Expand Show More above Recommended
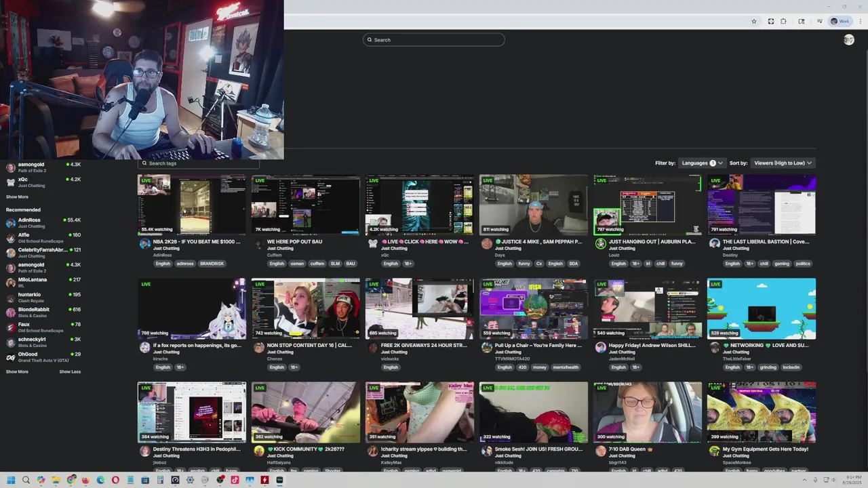 tap(17, 197)
